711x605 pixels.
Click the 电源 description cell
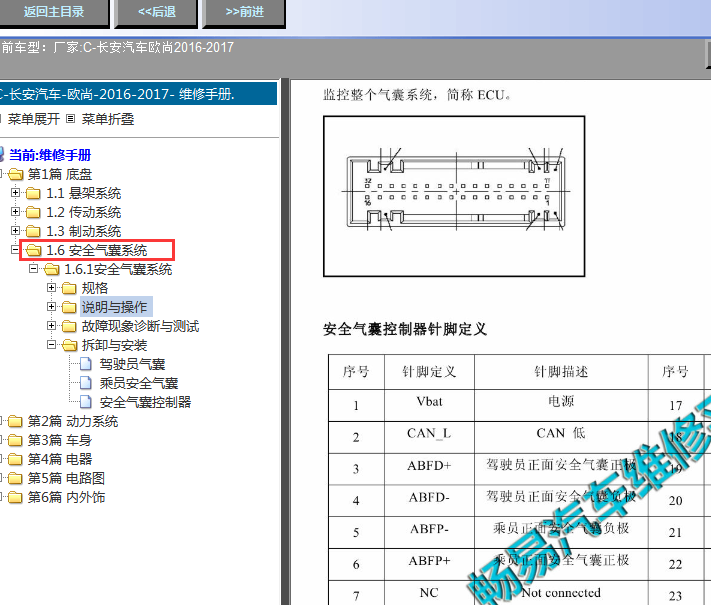click(x=561, y=405)
